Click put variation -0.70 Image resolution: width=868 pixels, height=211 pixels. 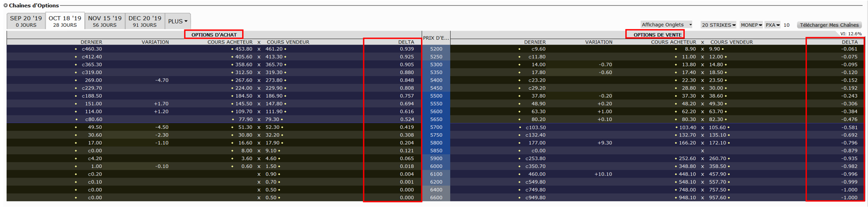pyautogui.click(x=605, y=64)
